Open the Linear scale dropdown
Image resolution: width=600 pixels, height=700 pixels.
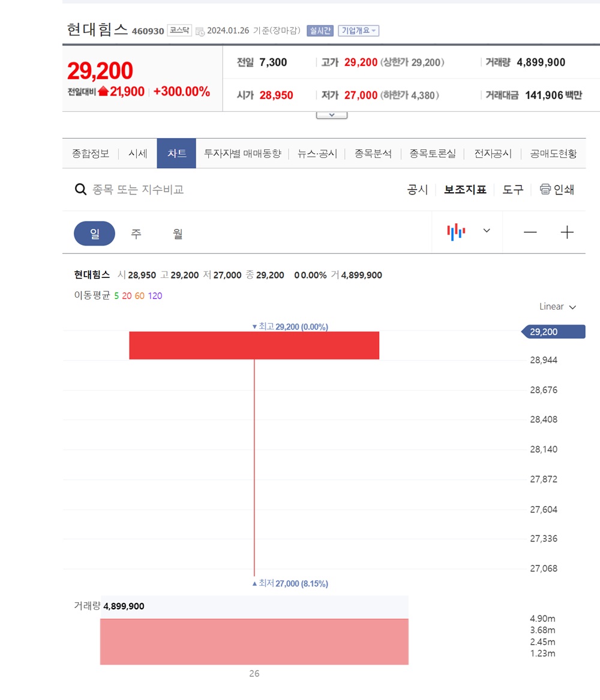click(x=557, y=307)
